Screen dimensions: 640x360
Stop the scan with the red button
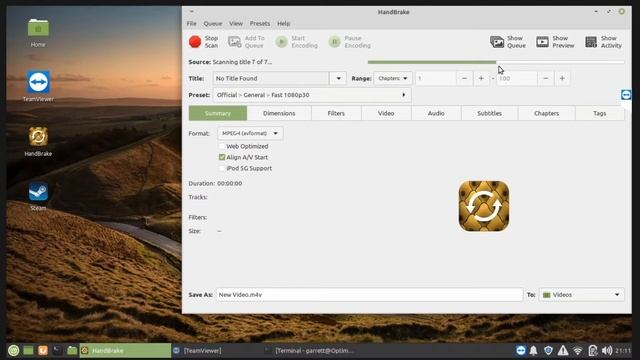pyautogui.click(x=195, y=42)
